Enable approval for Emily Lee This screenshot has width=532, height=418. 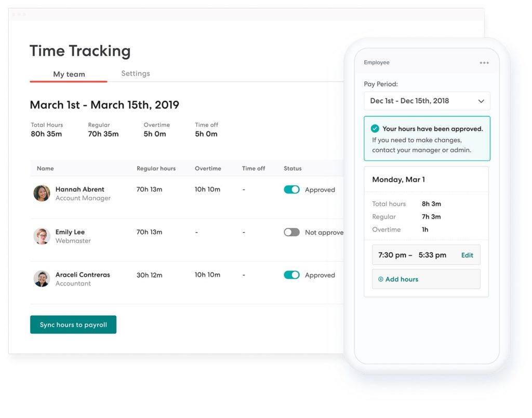click(291, 232)
